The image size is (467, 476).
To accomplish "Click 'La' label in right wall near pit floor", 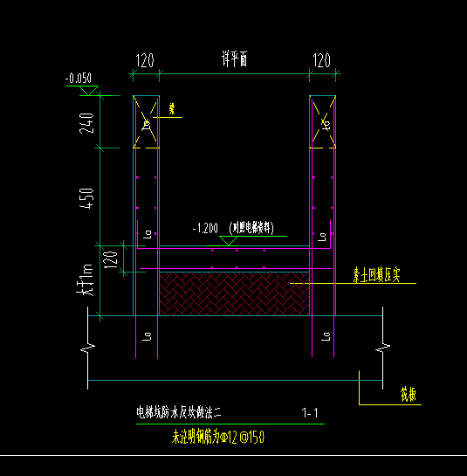I will [321, 237].
